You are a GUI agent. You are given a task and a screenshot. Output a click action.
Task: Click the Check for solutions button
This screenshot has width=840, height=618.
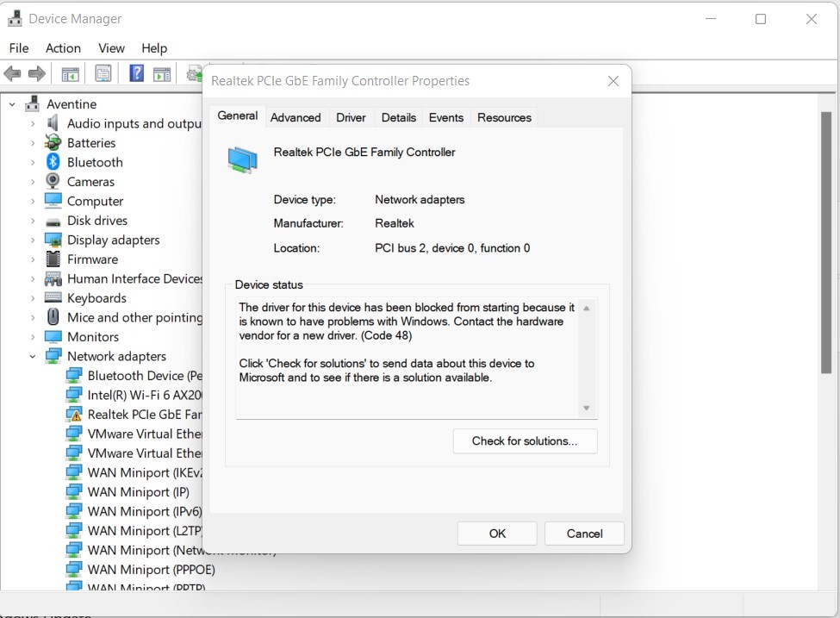525,441
